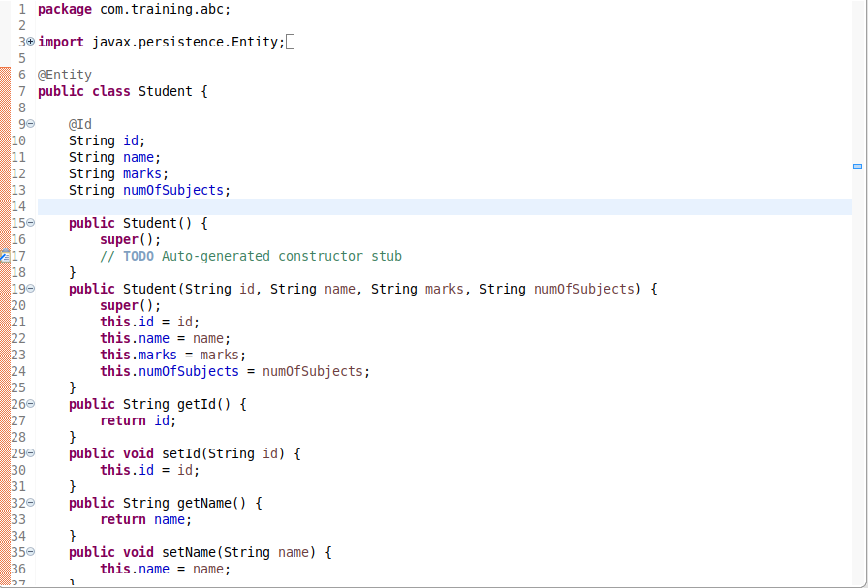
Task: Click the TODO task marker beside line 17
Action: point(4,256)
